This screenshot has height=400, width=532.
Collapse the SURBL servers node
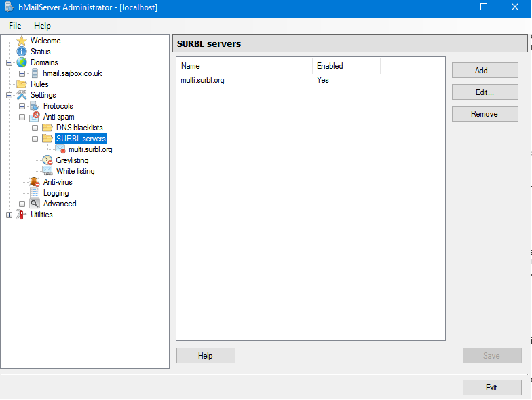tap(35, 139)
